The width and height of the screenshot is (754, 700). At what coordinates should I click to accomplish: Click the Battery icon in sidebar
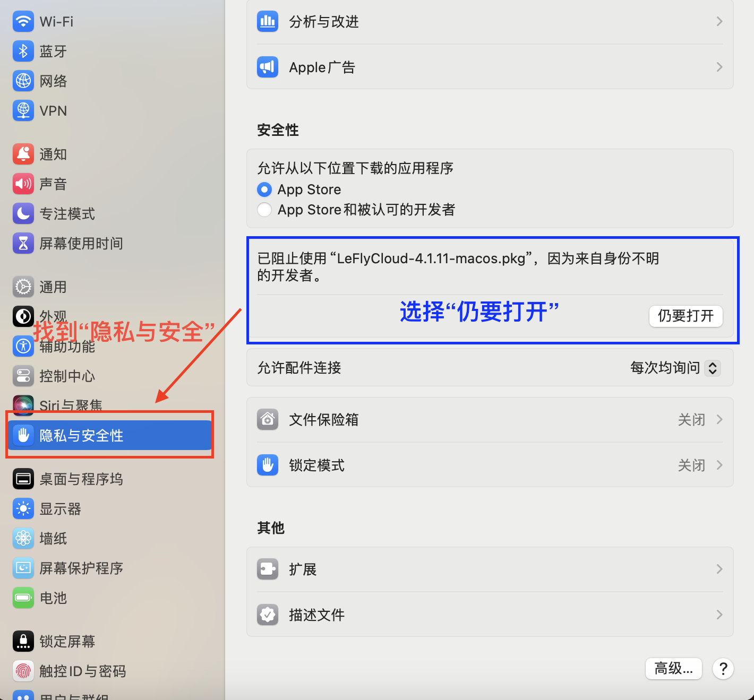point(23,598)
